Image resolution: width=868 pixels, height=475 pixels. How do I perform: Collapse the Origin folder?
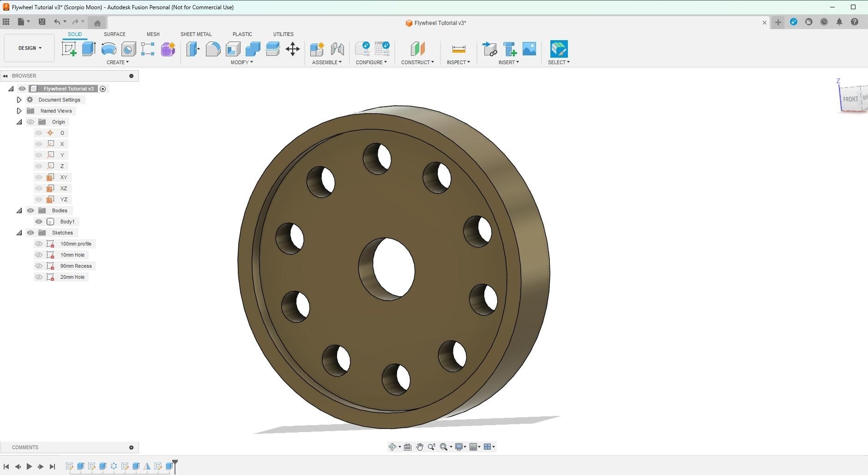coord(19,122)
